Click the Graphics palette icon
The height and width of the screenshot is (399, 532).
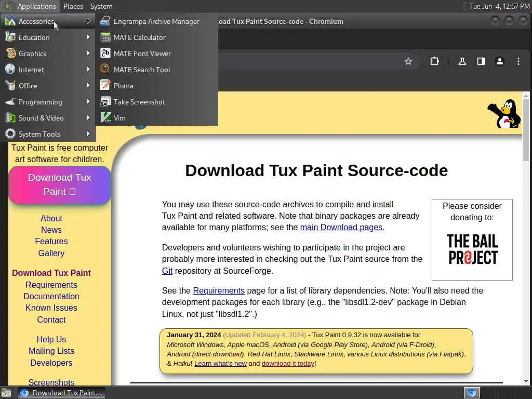(10, 54)
